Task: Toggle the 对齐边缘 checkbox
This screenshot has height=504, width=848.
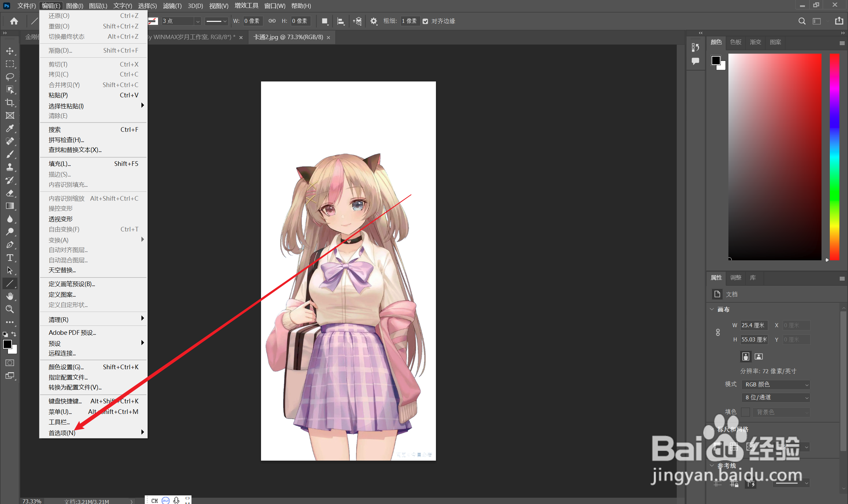Action: tap(425, 21)
